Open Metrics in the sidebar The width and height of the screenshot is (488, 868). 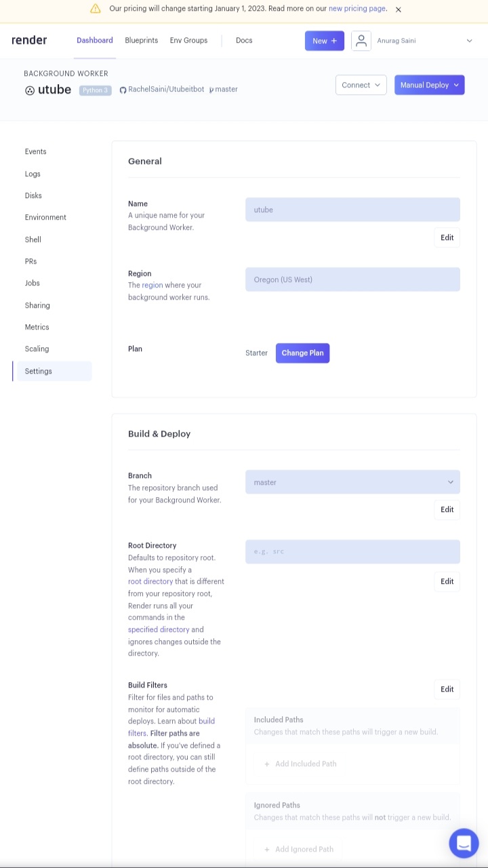[37, 327]
